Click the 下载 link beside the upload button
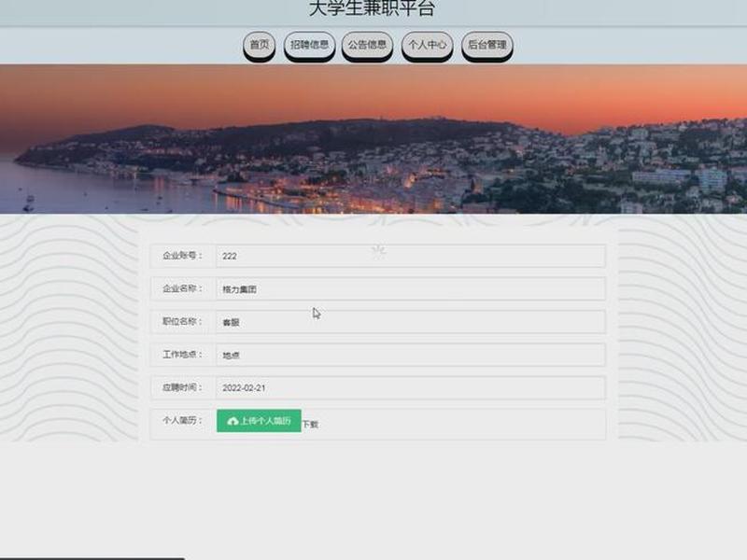 [310, 425]
